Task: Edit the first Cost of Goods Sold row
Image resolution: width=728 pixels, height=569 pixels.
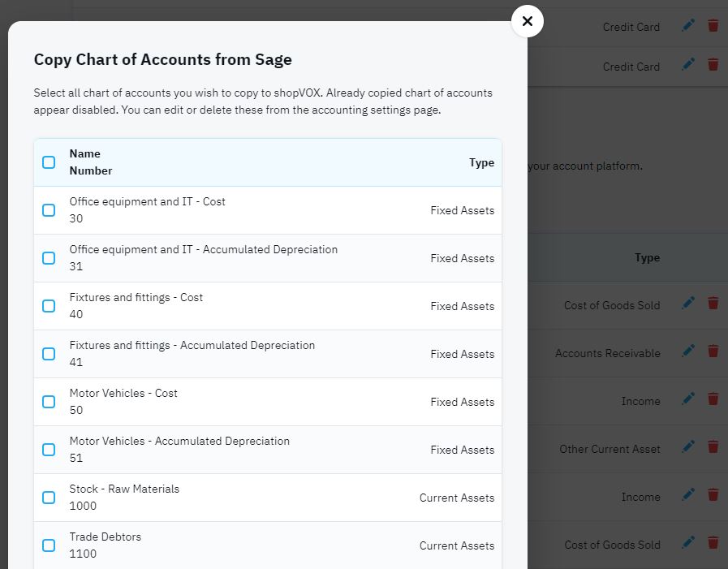Action: 688,303
